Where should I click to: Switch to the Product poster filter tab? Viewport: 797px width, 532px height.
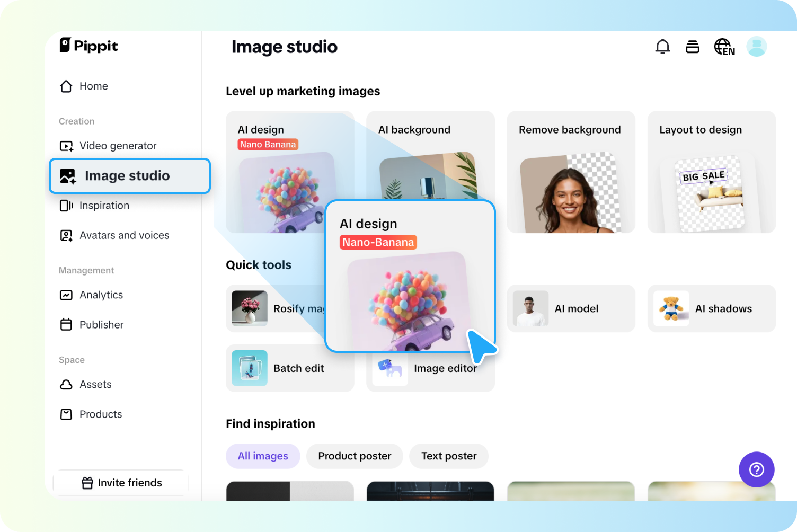(354, 456)
